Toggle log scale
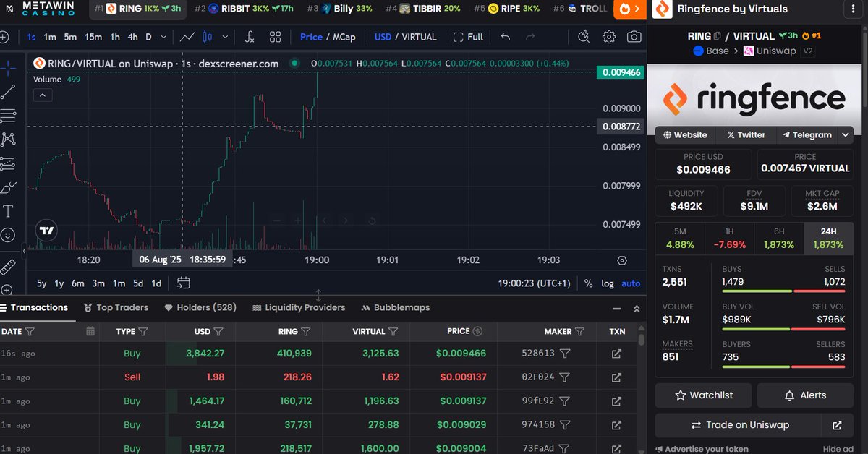This screenshot has height=454, width=868. click(607, 283)
